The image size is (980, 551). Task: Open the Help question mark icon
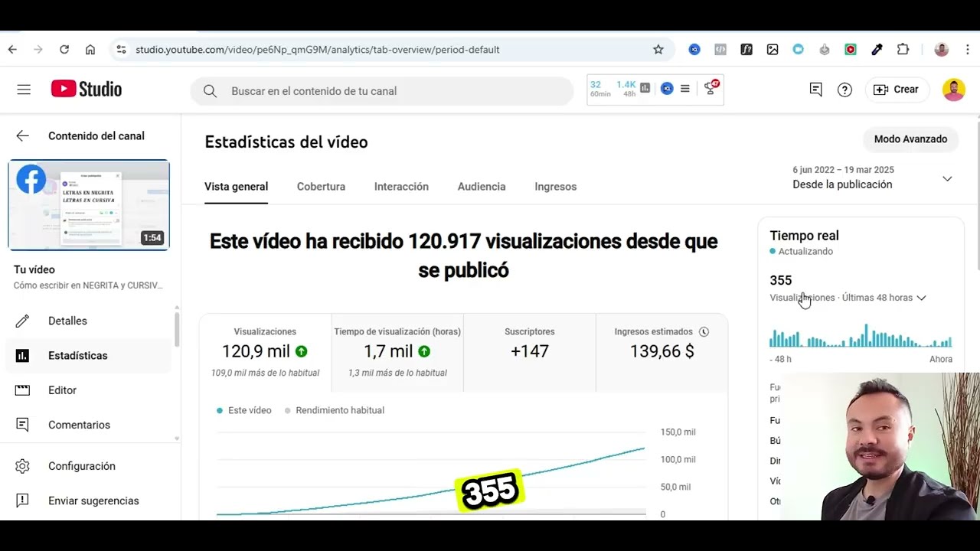(x=844, y=90)
